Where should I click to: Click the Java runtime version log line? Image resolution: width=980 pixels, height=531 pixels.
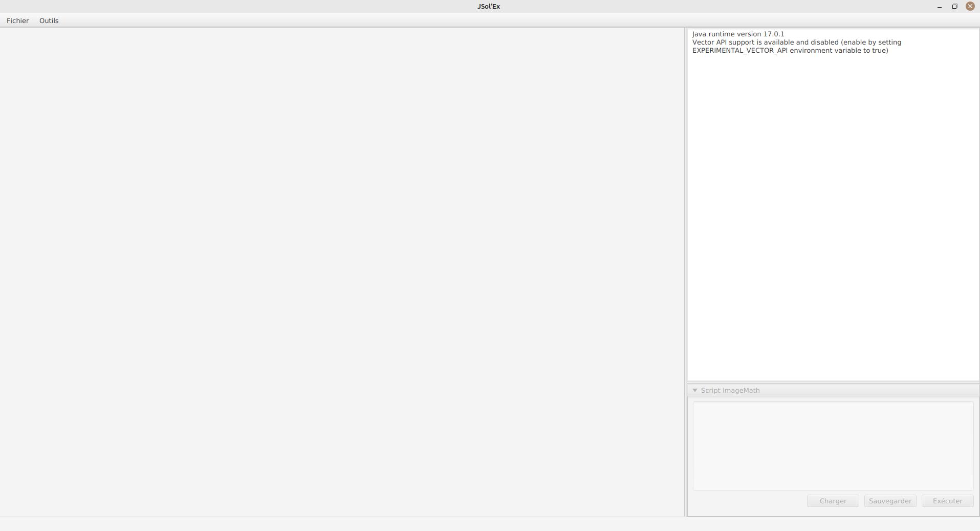738,34
